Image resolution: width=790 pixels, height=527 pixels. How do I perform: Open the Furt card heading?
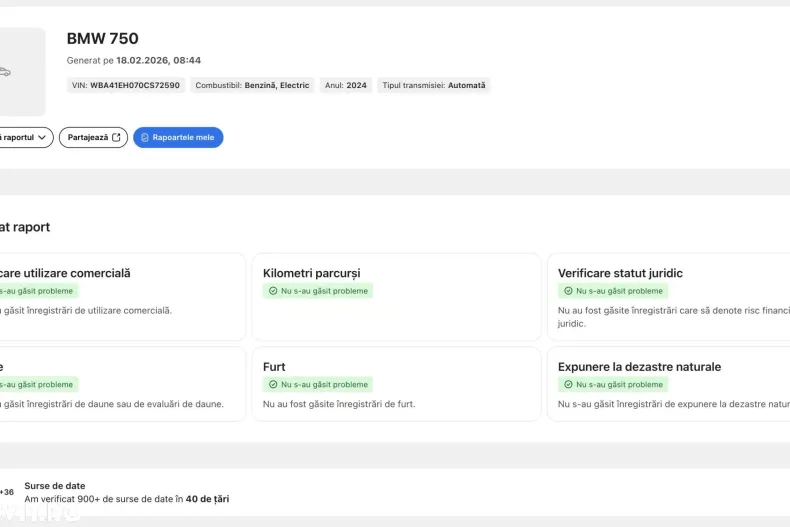tap(274, 367)
